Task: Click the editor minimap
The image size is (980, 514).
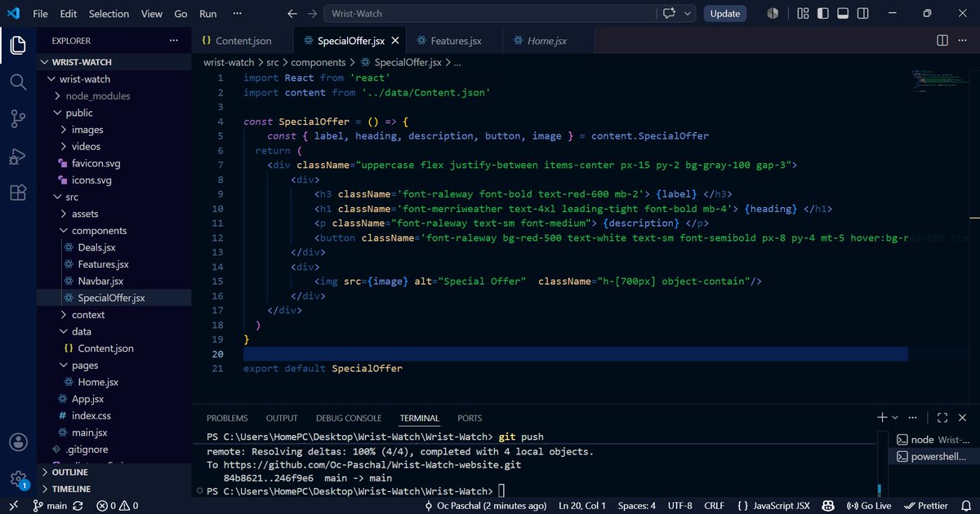Action: (939, 82)
